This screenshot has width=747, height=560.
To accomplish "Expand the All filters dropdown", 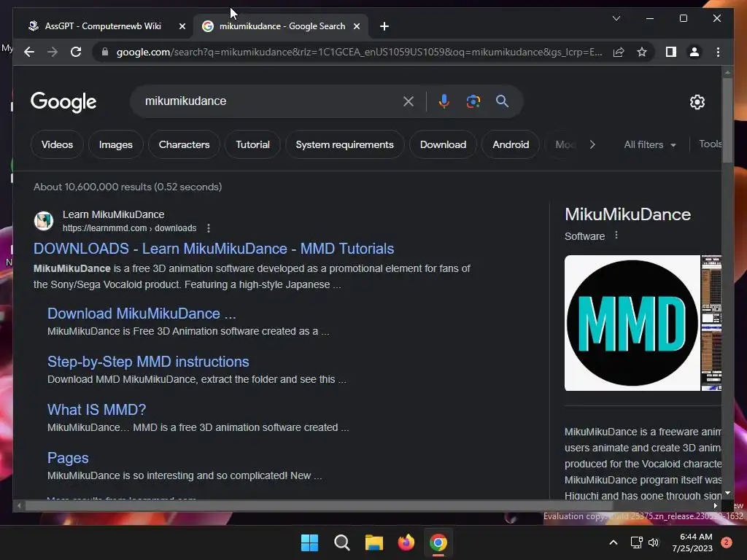I will click(650, 144).
